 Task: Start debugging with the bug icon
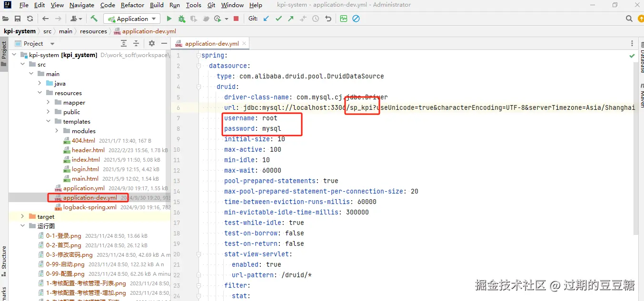coord(181,19)
